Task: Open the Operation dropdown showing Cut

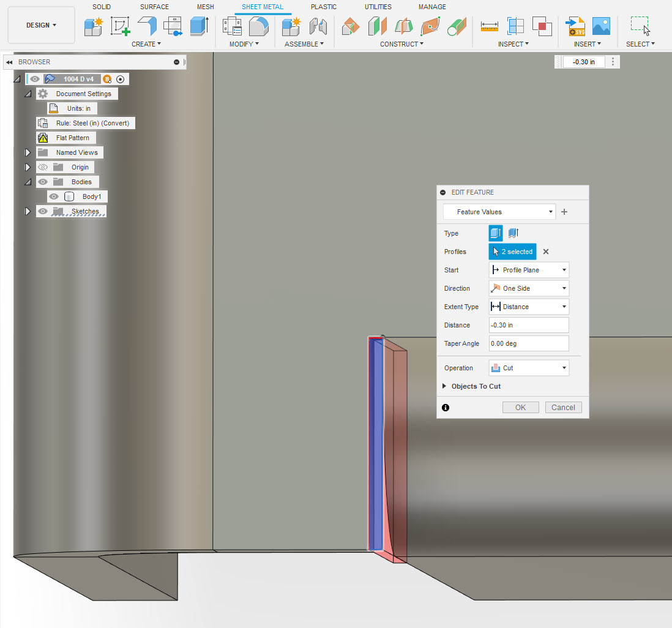Action: coord(528,367)
